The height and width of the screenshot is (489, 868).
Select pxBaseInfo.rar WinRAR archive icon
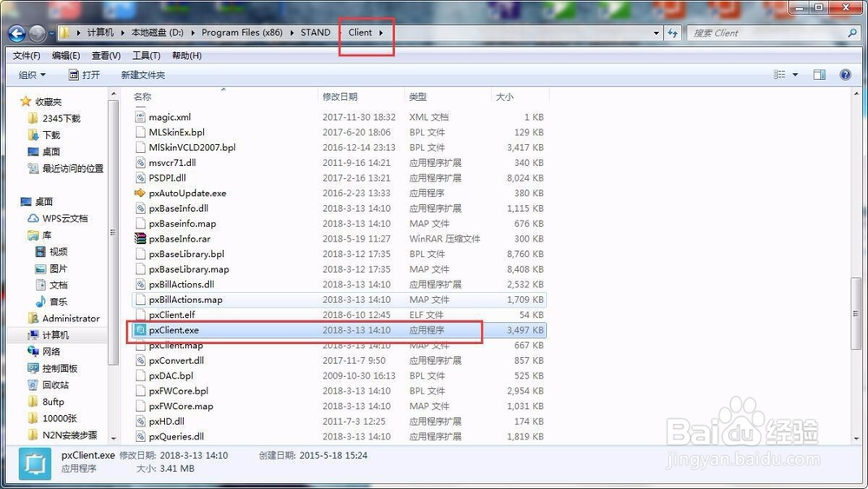click(x=140, y=239)
